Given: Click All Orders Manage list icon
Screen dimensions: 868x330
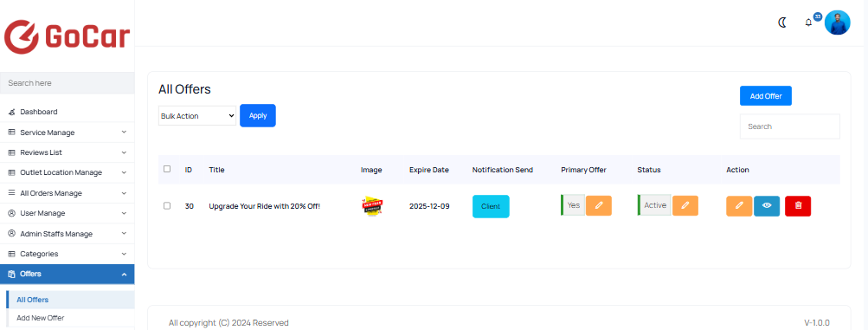Looking at the screenshot, I should coord(11,193).
